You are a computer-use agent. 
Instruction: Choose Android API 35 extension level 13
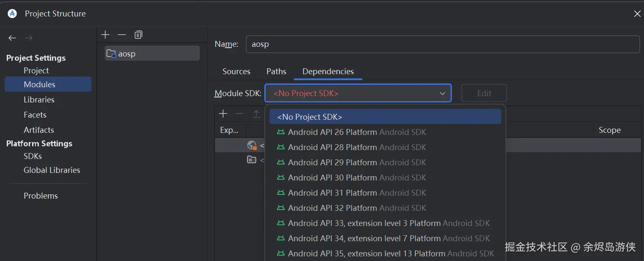[385, 253]
